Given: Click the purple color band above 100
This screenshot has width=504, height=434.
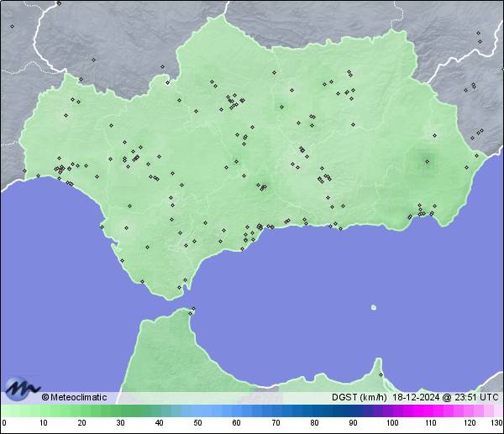Looking at the screenshot, I should [x=391, y=410].
